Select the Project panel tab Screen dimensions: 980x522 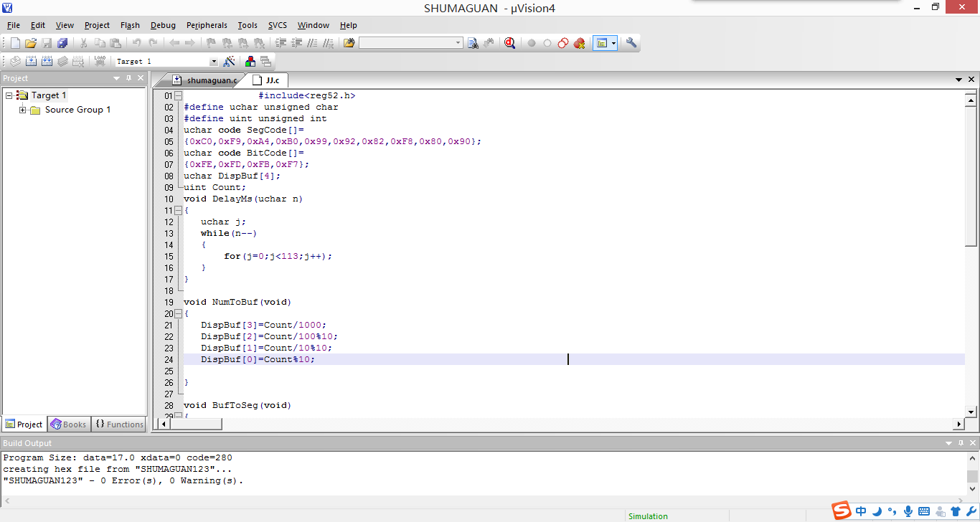tap(24, 424)
